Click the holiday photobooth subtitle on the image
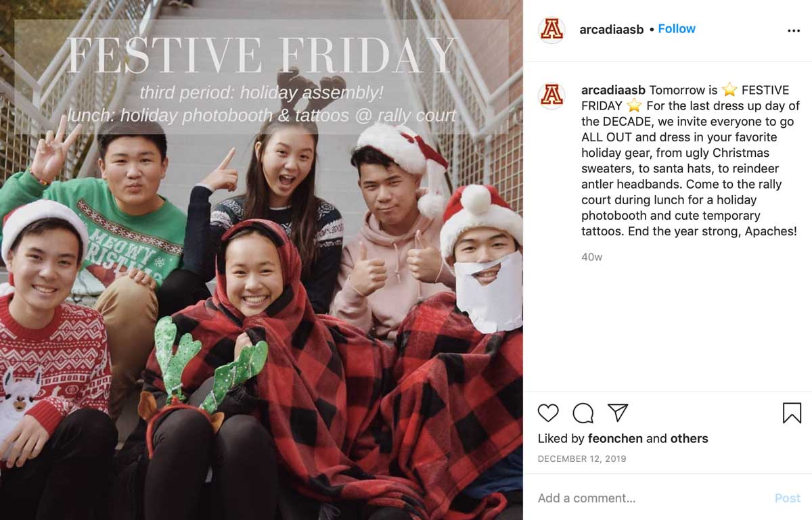 263,116
